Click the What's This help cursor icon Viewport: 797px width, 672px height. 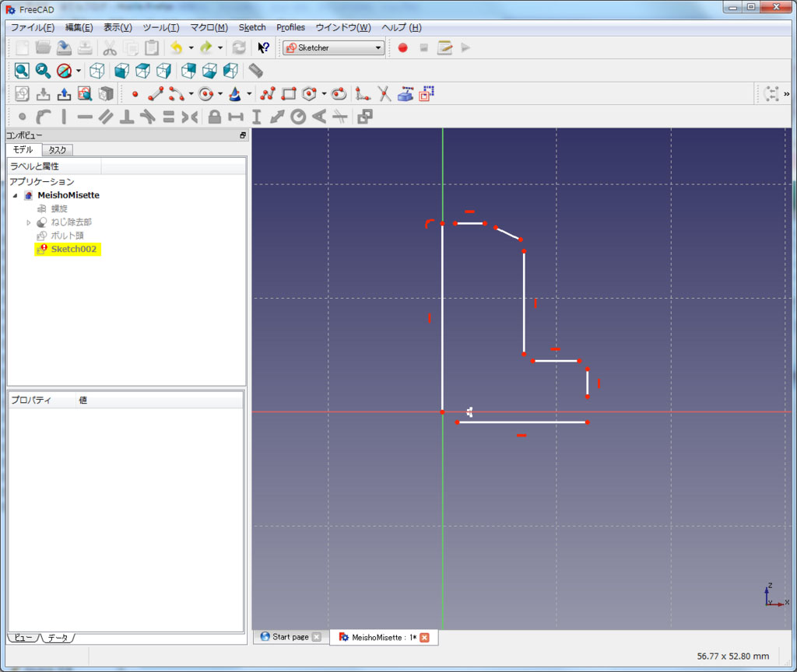click(x=263, y=47)
